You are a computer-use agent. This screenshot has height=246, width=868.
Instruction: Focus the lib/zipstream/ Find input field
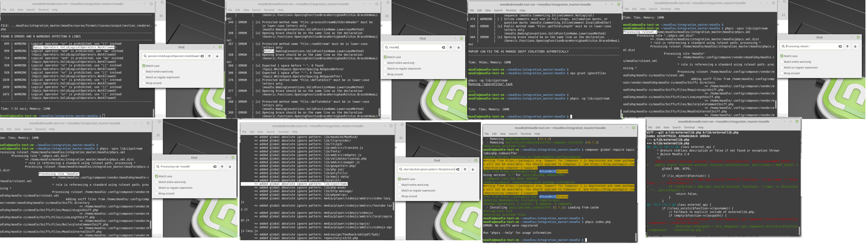pyautogui.click(x=429, y=169)
